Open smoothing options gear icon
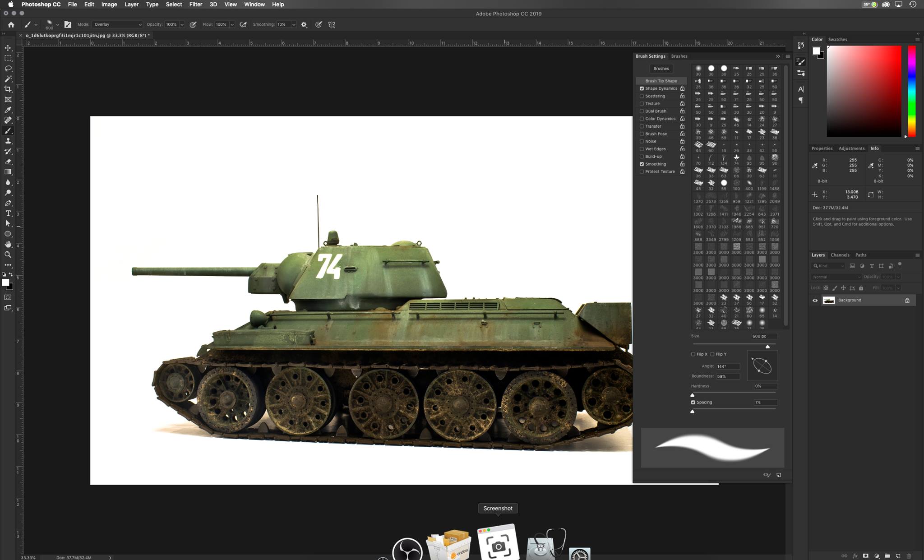This screenshot has height=560, width=924. click(304, 25)
